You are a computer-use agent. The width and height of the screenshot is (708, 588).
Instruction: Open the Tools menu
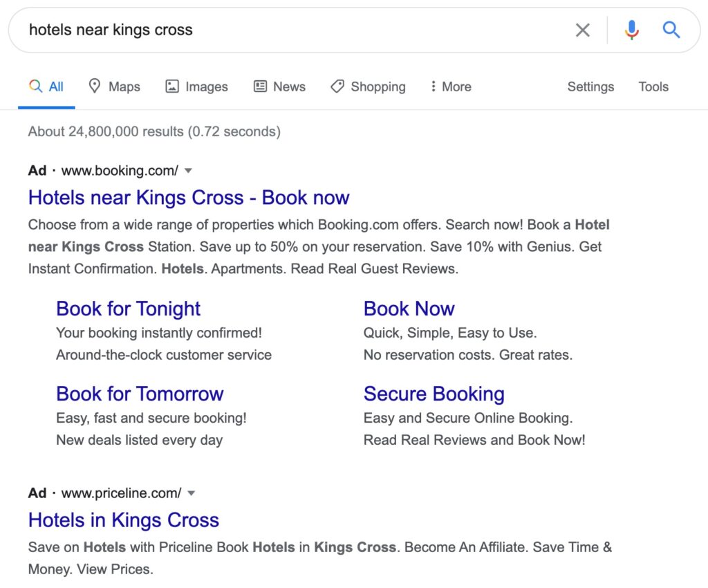pos(653,86)
